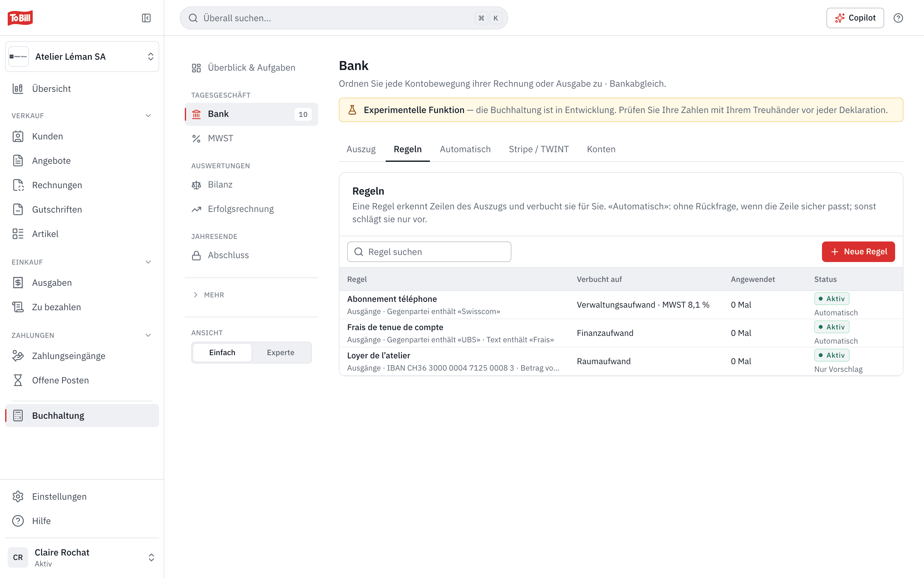Open MWST section
The height and width of the screenshot is (578, 924).
click(251, 138)
